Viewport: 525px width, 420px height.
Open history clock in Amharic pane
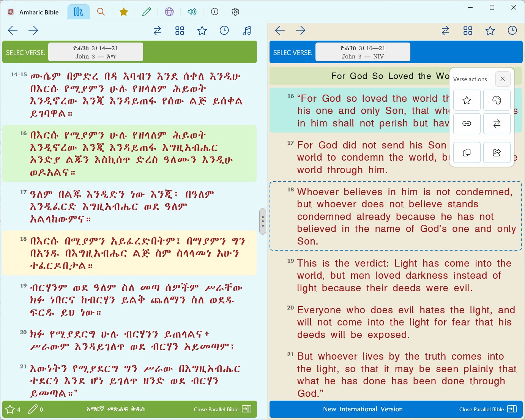(x=224, y=30)
